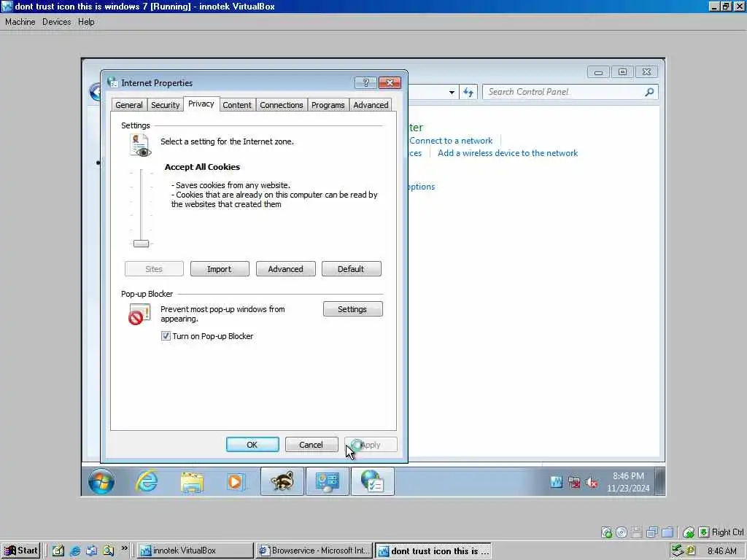Open the Connections tab
Image resolution: width=747 pixels, height=560 pixels.
[282, 105]
